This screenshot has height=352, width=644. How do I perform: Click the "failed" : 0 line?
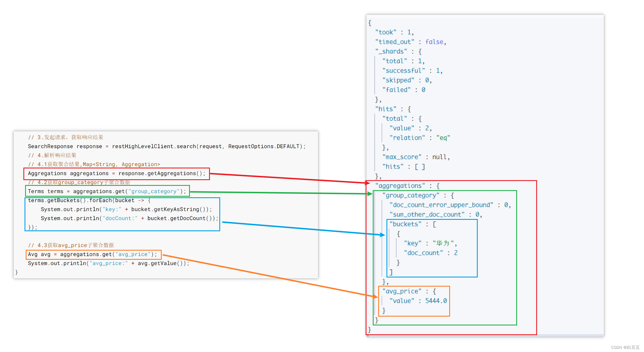pos(404,90)
